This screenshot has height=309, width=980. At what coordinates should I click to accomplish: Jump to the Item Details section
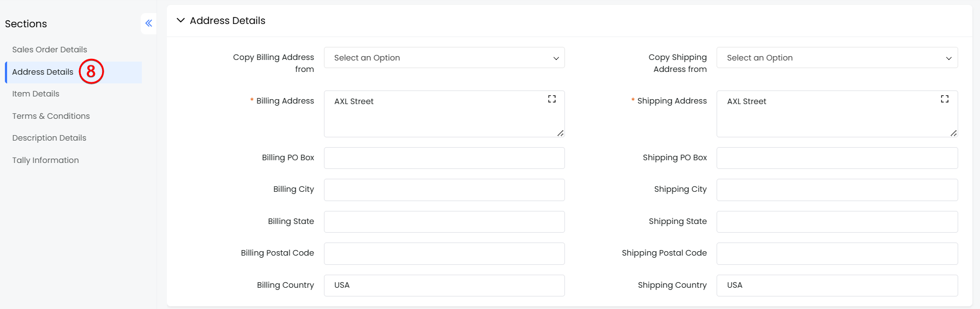click(36, 94)
